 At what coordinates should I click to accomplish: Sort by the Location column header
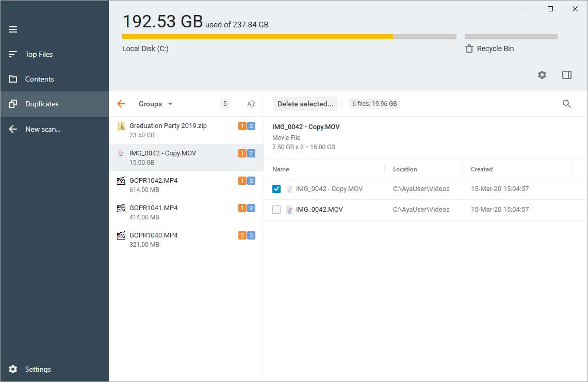pyautogui.click(x=405, y=169)
